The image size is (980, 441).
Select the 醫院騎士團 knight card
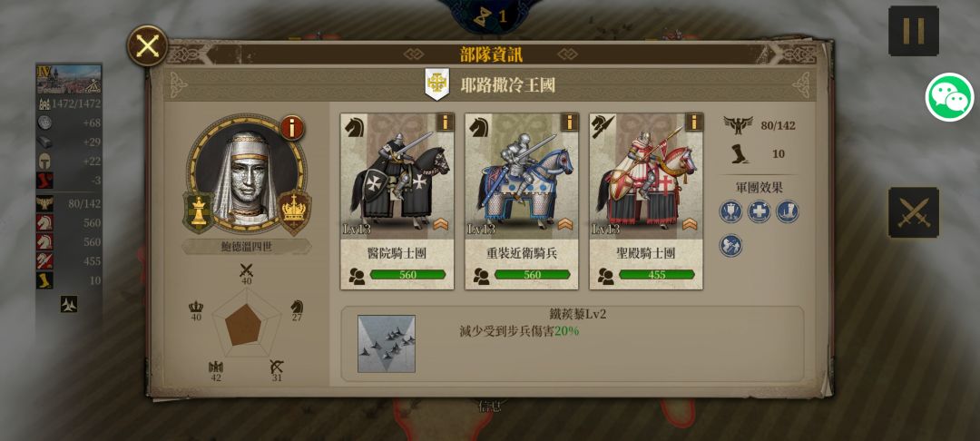pos(397,201)
